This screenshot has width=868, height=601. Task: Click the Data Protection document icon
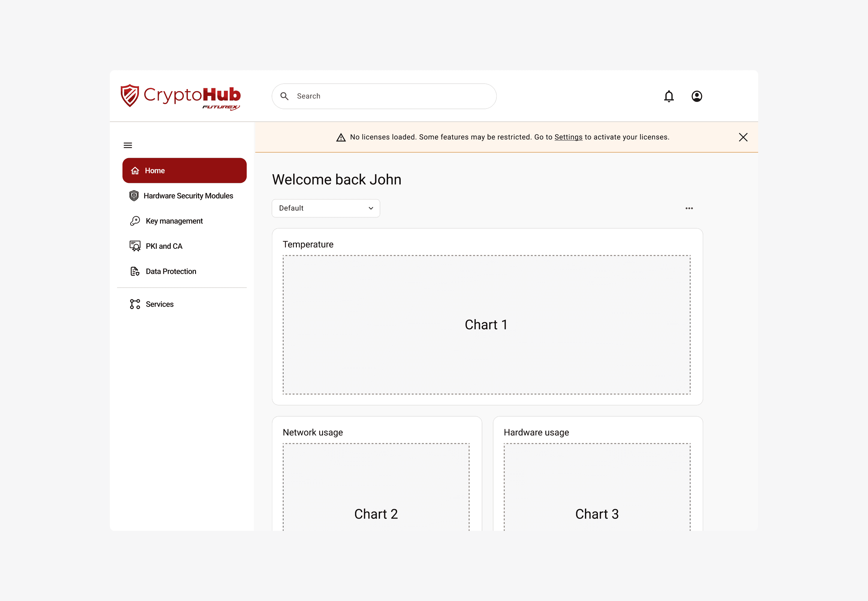[135, 271]
